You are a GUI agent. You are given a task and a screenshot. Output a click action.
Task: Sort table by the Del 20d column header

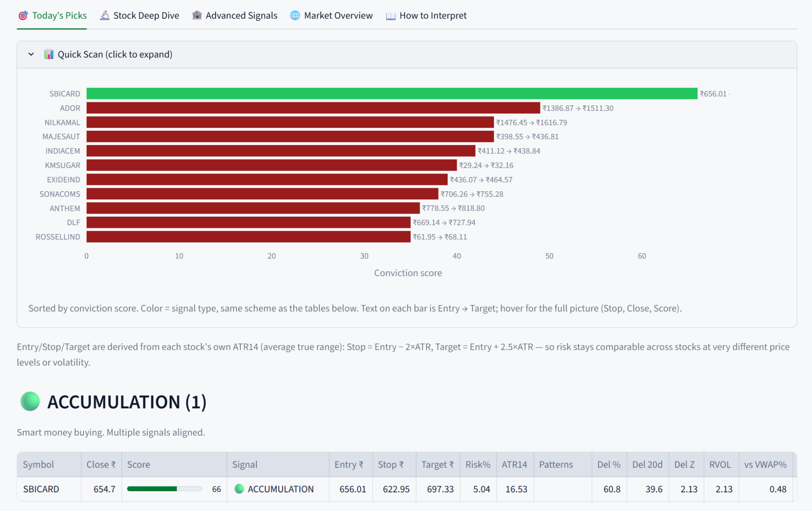[648, 464]
